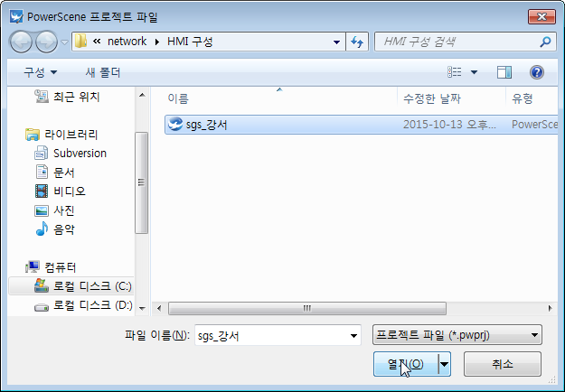The width and height of the screenshot is (565, 392).
Task: Click the 취소 button
Action: tap(503, 364)
